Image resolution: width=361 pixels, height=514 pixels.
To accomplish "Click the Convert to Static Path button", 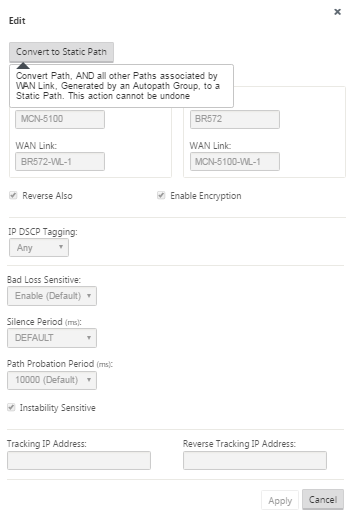I will click(x=61, y=52).
